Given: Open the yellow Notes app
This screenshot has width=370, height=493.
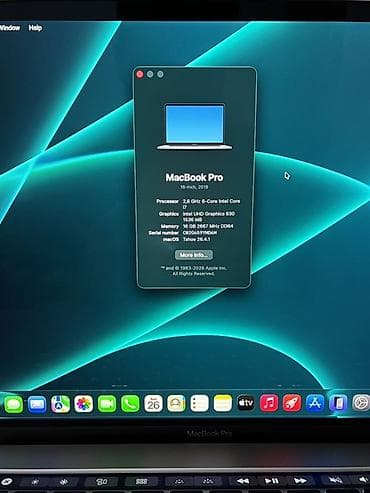Looking at the screenshot, I should coord(222,404).
